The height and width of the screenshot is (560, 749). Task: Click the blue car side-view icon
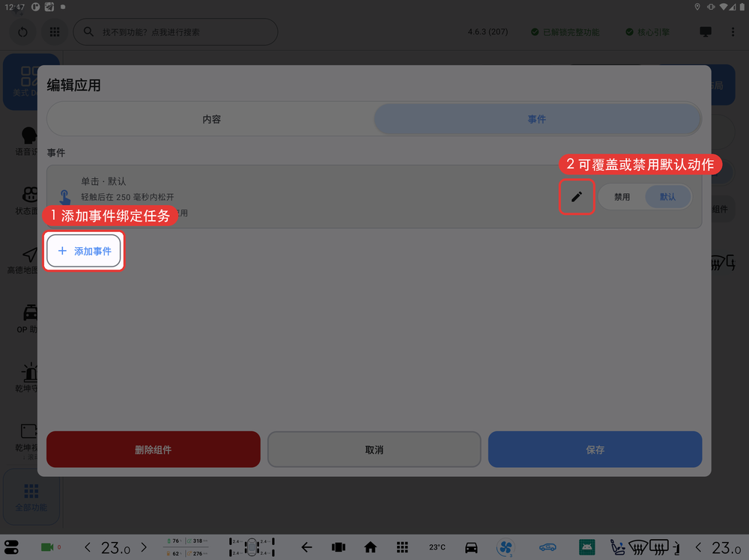548,547
